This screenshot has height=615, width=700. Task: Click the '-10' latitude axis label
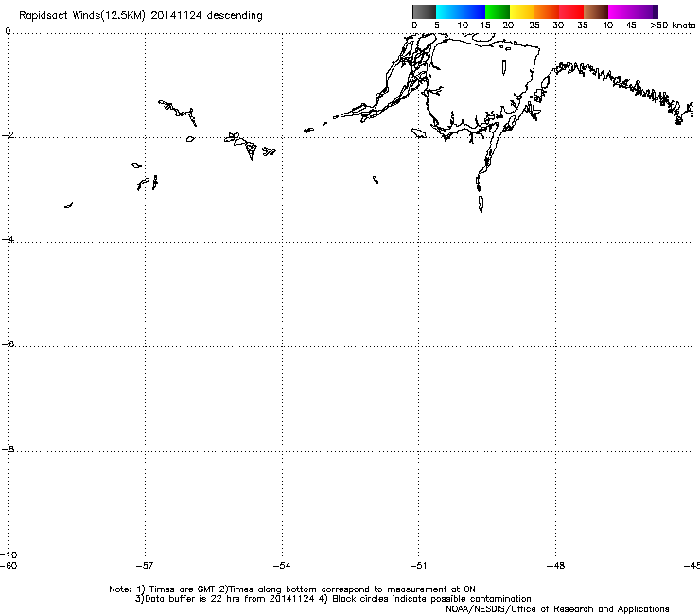(x=9, y=555)
